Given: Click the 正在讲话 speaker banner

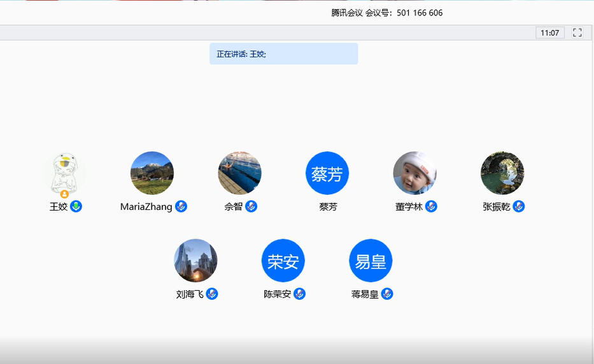Looking at the screenshot, I should [x=283, y=54].
